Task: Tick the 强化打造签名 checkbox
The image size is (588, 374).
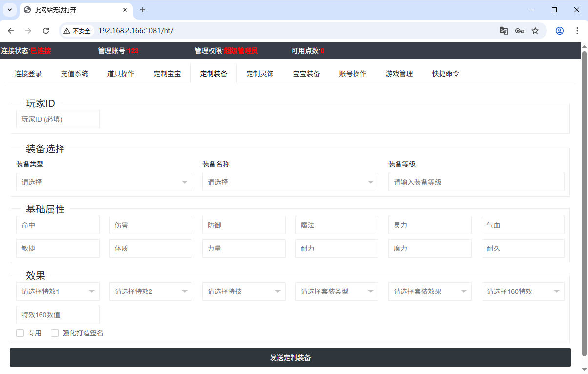Action: tap(55, 333)
